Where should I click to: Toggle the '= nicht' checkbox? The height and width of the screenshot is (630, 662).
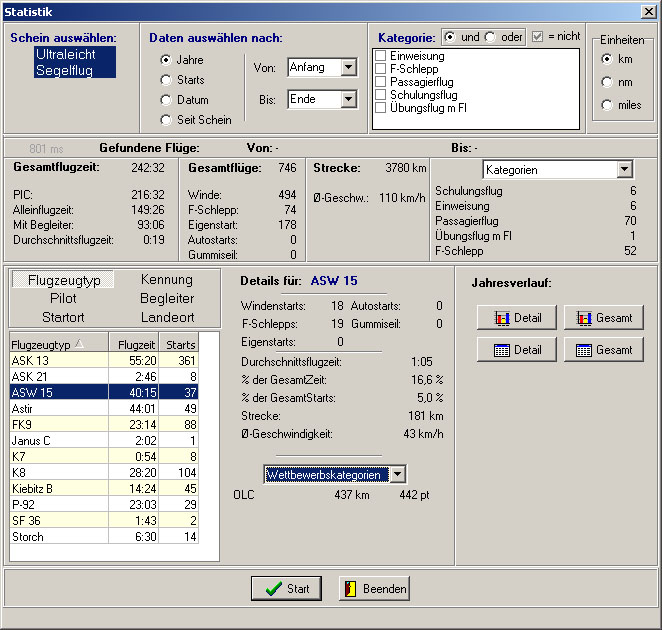pos(537,37)
